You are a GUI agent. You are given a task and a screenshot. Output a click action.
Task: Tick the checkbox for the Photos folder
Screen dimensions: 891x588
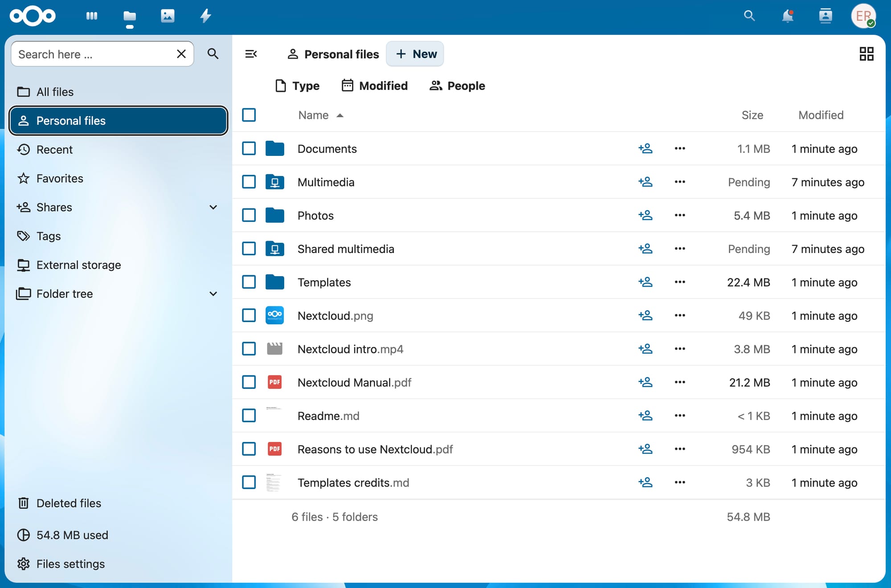pos(249,215)
